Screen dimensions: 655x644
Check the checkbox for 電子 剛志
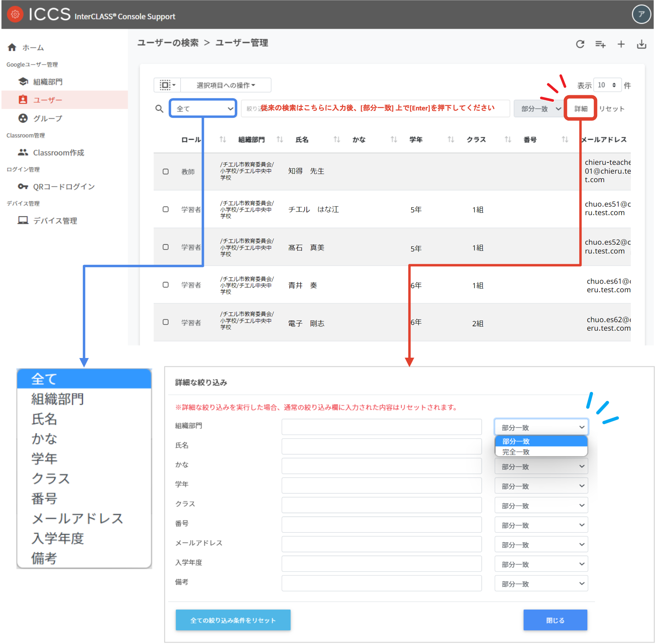(165, 322)
